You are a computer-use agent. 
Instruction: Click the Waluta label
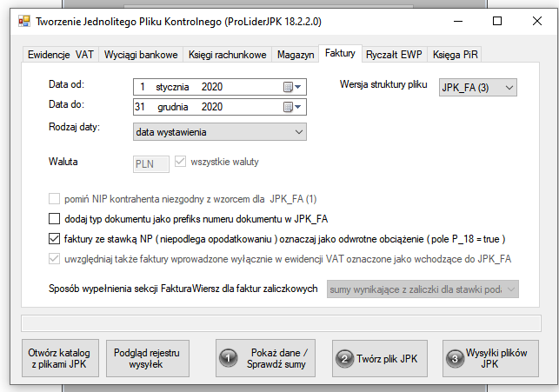pos(63,162)
